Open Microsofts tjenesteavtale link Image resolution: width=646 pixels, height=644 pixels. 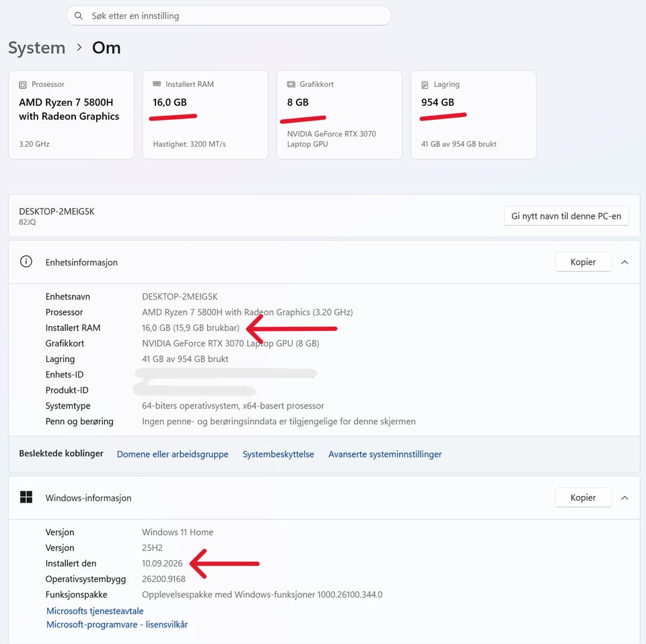click(x=95, y=611)
